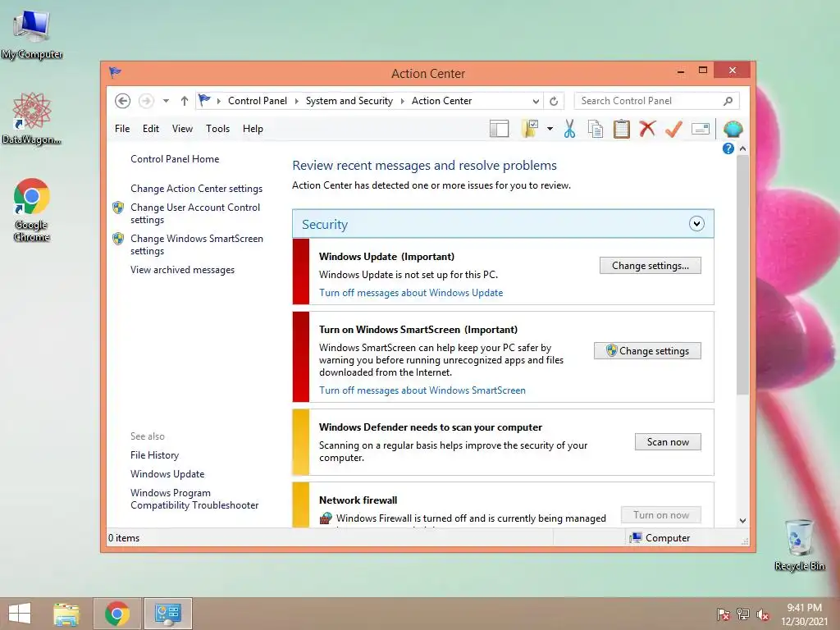Open Change User Account Control settings
The width and height of the screenshot is (840, 630).
(x=195, y=213)
